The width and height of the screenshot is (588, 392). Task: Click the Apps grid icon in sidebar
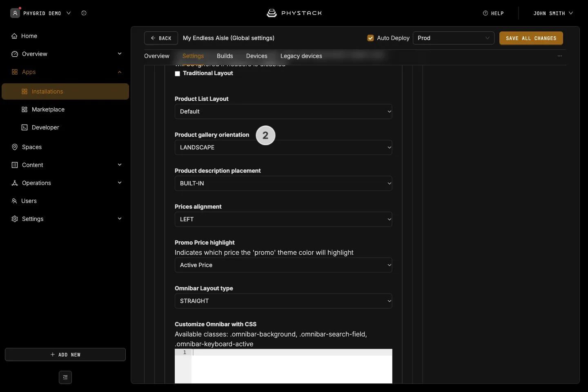[15, 72]
